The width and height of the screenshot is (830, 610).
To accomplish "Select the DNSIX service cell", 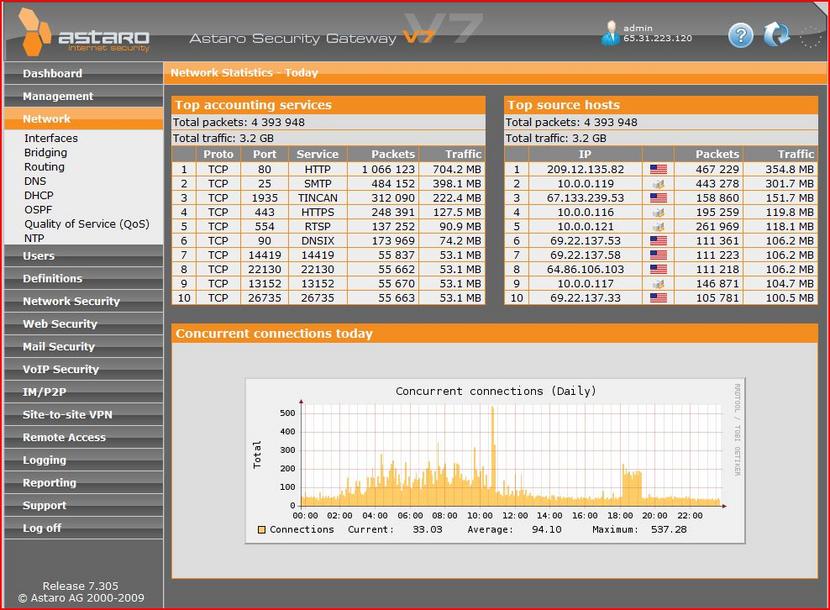I will pos(318,241).
